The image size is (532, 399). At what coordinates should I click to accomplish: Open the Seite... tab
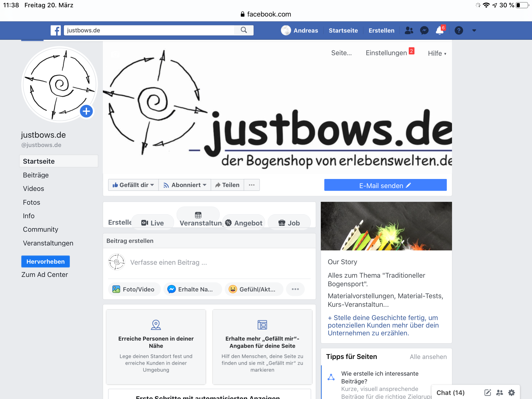[x=341, y=53]
